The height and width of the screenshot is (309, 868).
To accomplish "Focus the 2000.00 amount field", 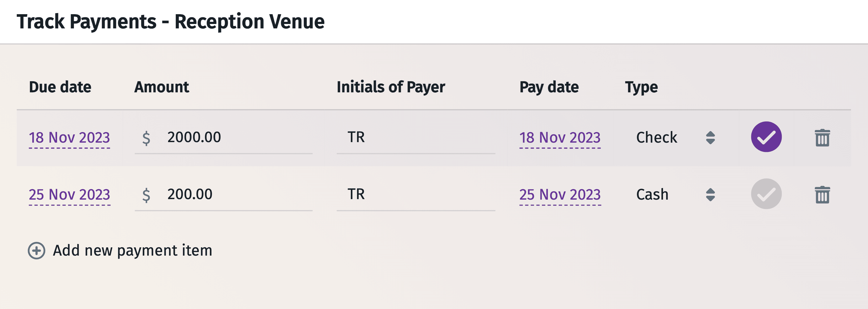I will (x=236, y=137).
